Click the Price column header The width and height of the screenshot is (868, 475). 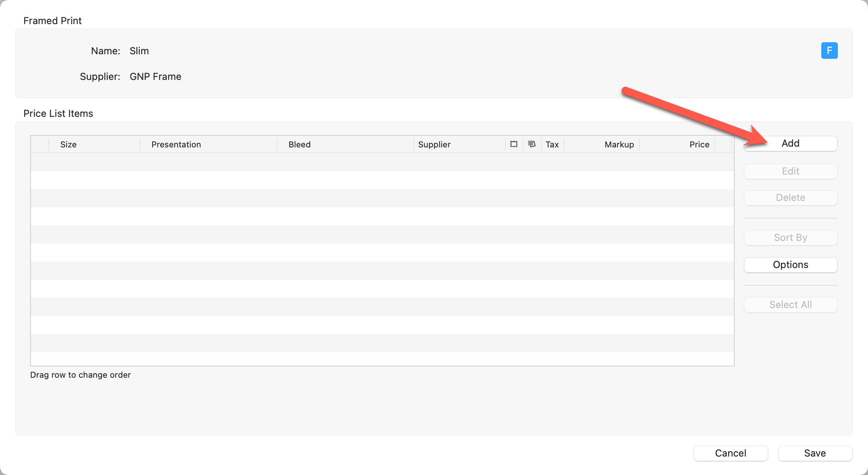click(x=699, y=144)
